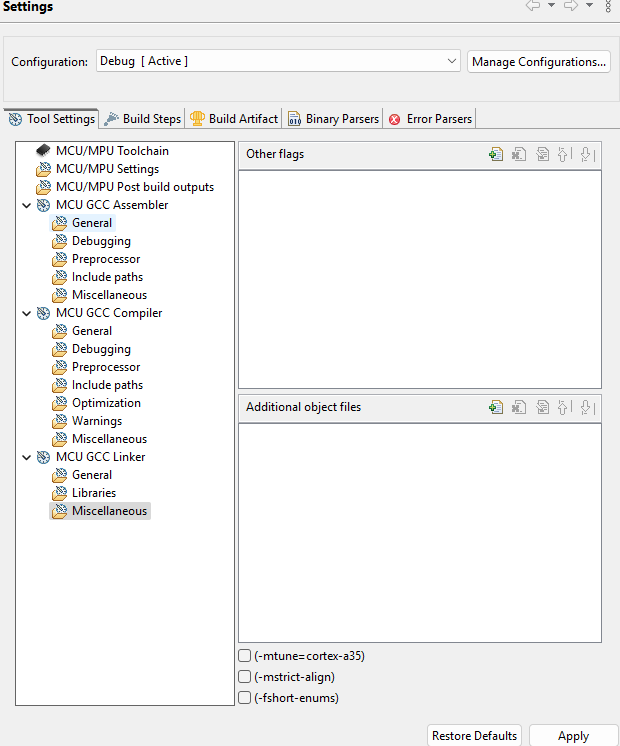Viewport: 620px width, 746px height.
Task: Click the MCU/MPU Toolchain chip icon
Action: pyautogui.click(x=43, y=151)
